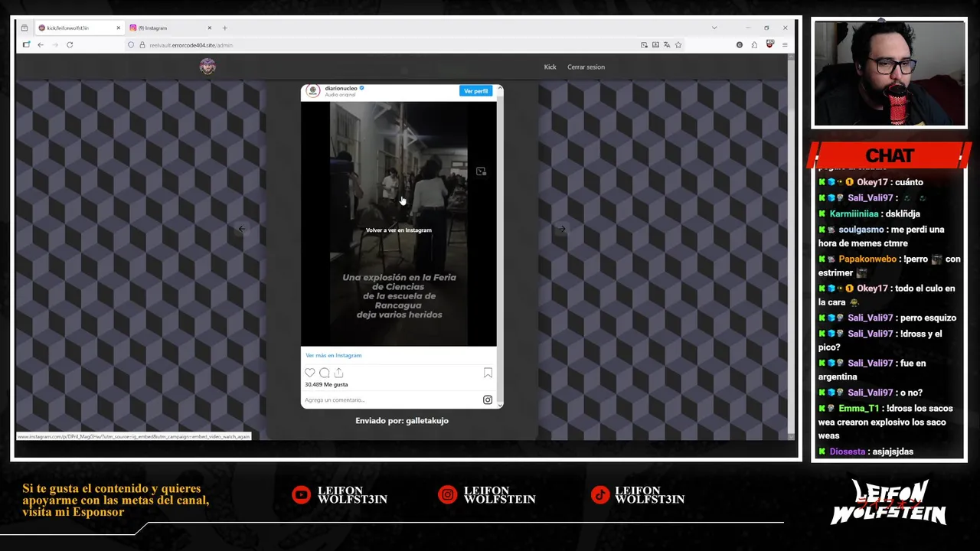This screenshot has height=551, width=980.
Task: Click Papakonwebo username in chat
Action: pos(867,259)
